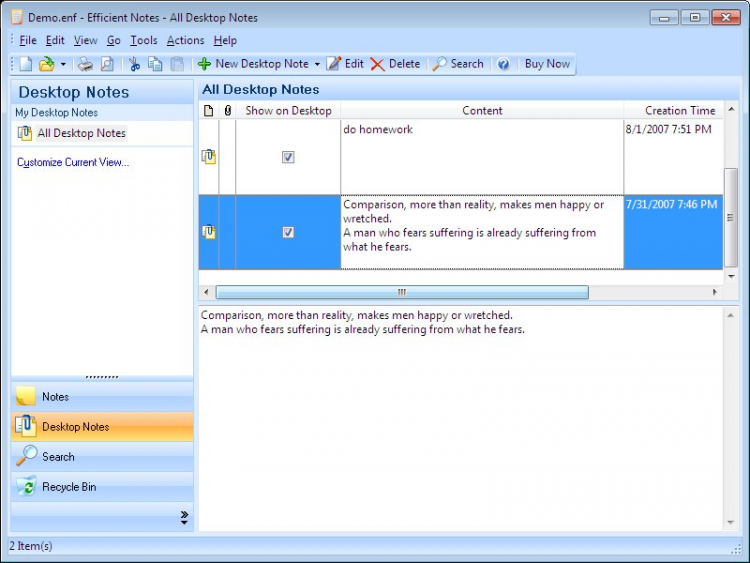Open the Search navigation pane
This screenshot has height=563, width=750.
click(x=102, y=456)
